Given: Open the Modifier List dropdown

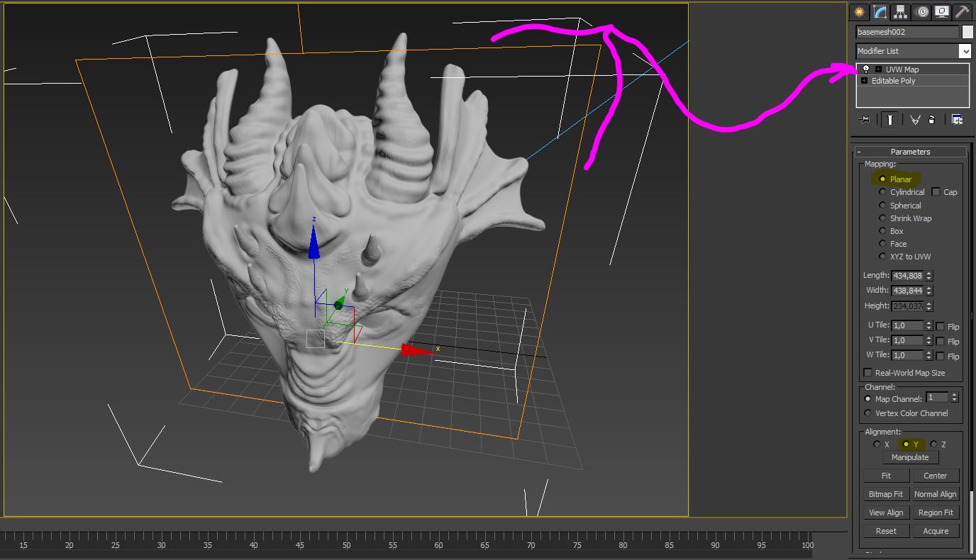Looking at the screenshot, I should (x=965, y=51).
